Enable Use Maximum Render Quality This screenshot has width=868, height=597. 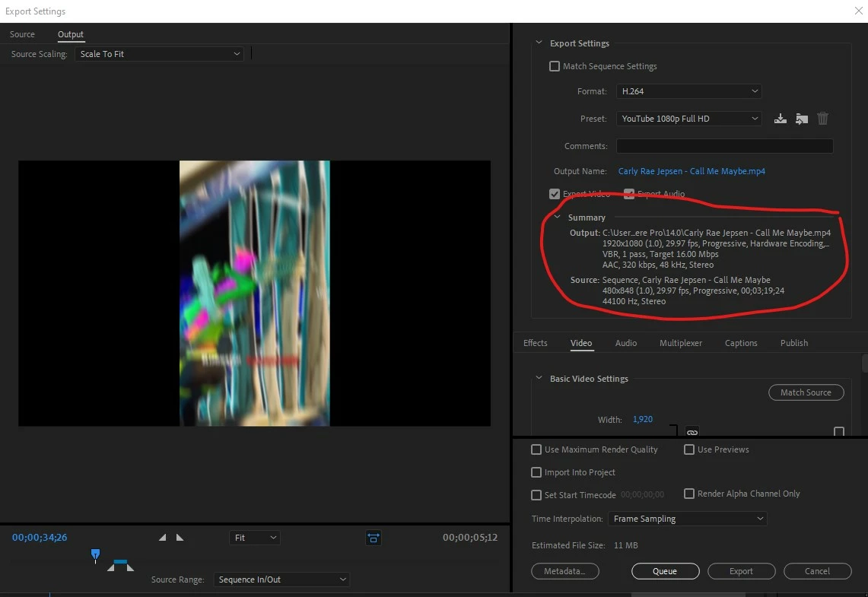(x=536, y=449)
